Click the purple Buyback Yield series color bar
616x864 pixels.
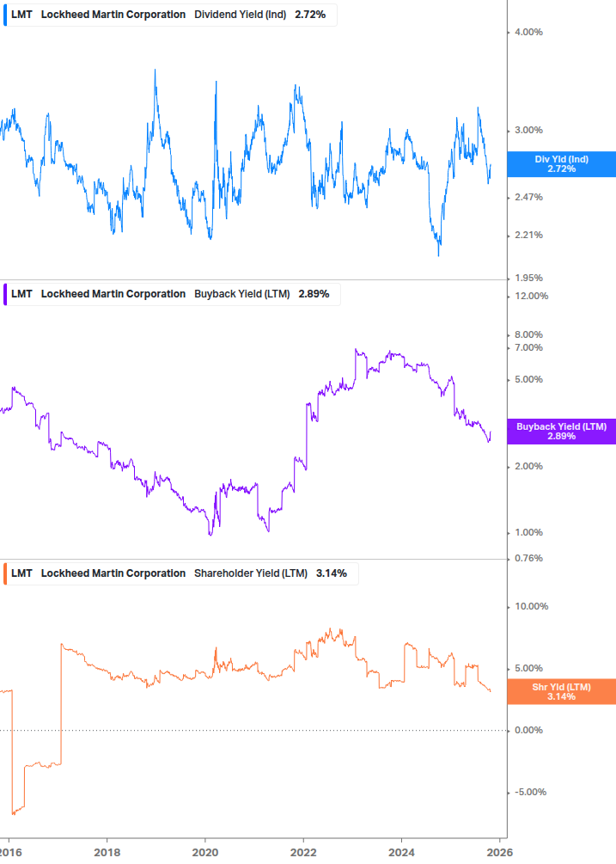pos(5,294)
